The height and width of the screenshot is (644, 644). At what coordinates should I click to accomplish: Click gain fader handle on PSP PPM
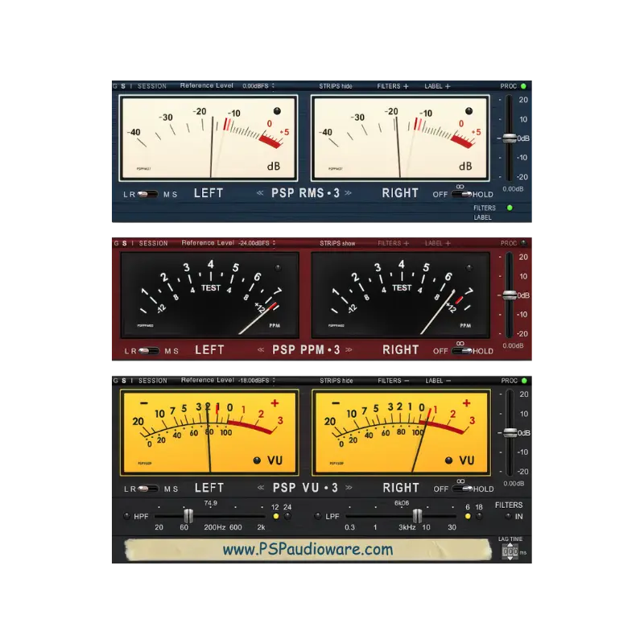click(510, 295)
